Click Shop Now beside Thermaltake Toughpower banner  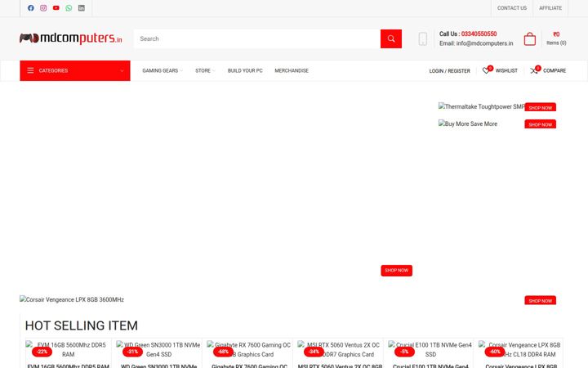[540, 107]
